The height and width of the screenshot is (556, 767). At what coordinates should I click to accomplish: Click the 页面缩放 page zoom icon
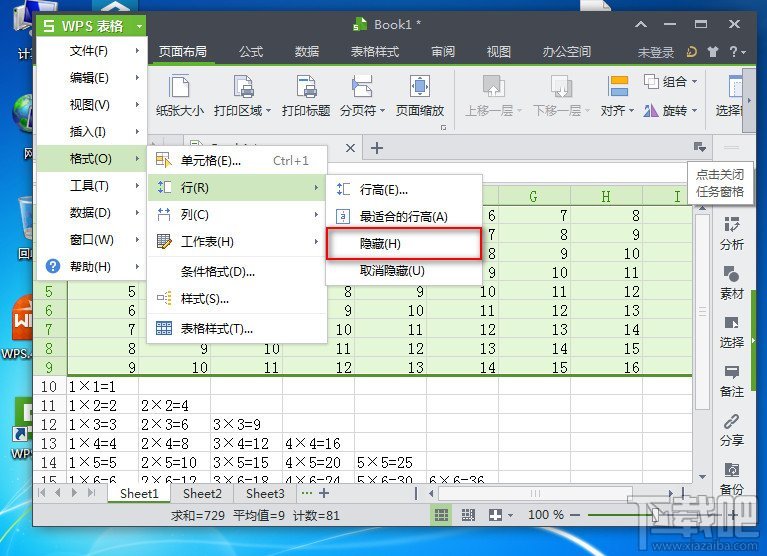pos(420,87)
